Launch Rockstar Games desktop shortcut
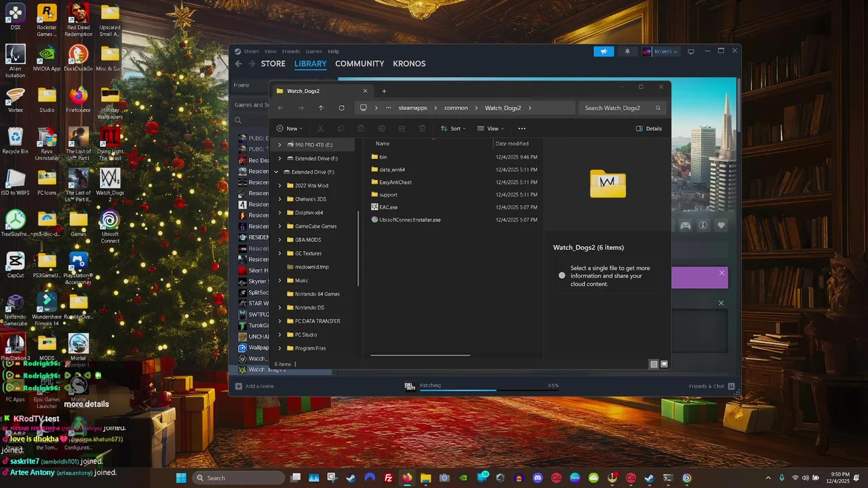 [x=47, y=20]
